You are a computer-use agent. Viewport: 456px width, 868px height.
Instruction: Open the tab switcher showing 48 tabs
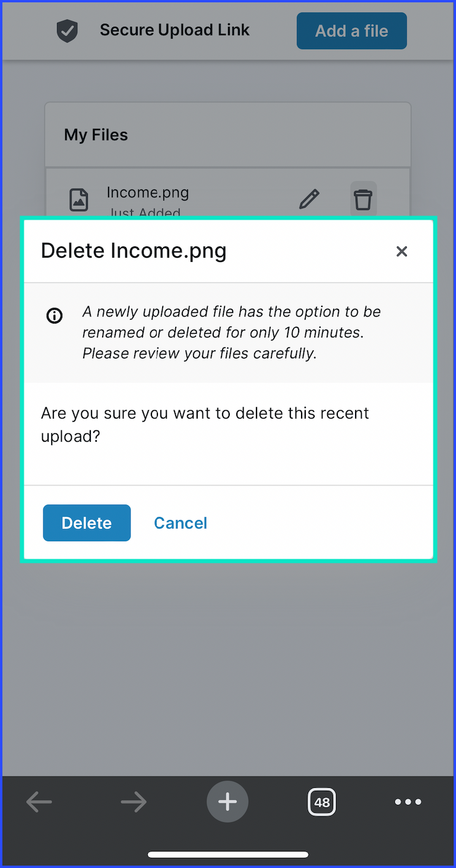[x=322, y=802]
